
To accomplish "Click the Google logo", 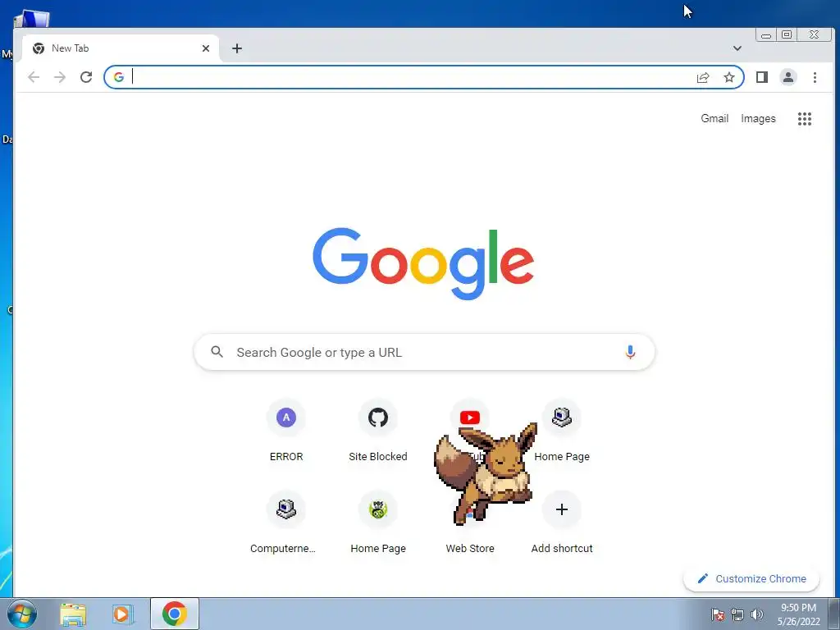I will 423,263.
